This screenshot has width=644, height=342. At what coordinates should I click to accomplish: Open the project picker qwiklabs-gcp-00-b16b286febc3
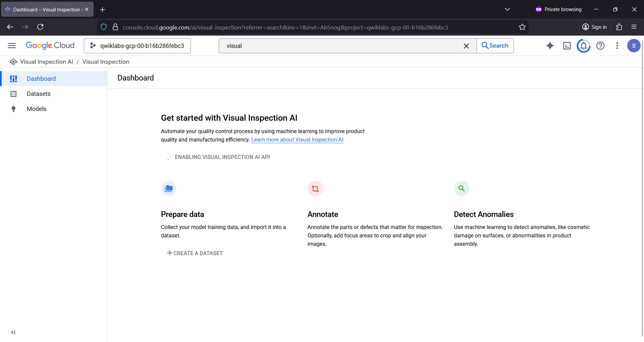pyautogui.click(x=137, y=46)
